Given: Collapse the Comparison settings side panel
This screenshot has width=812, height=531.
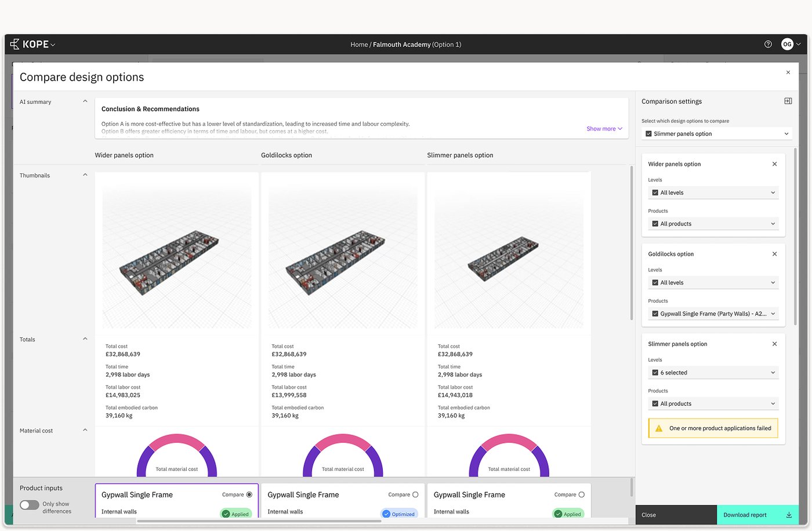Looking at the screenshot, I should tap(788, 101).
